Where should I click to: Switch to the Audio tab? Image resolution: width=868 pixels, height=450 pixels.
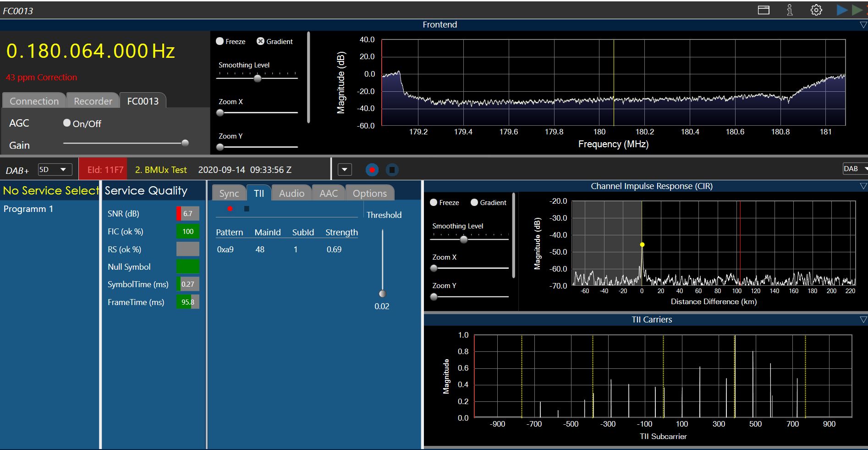[x=291, y=194]
